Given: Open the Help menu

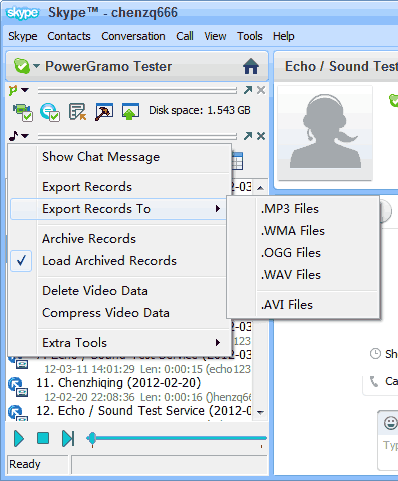Looking at the screenshot, I should click(x=284, y=36).
